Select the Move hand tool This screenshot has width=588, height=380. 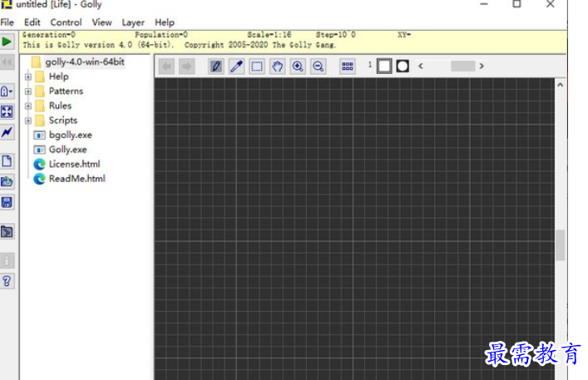[278, 67]
